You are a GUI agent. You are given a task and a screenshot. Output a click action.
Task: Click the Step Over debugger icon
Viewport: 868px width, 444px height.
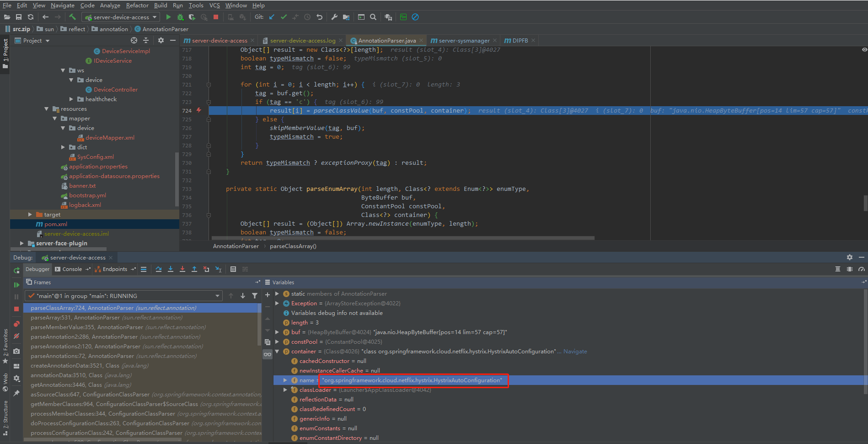pyautogui.click(x=158, y=269)
